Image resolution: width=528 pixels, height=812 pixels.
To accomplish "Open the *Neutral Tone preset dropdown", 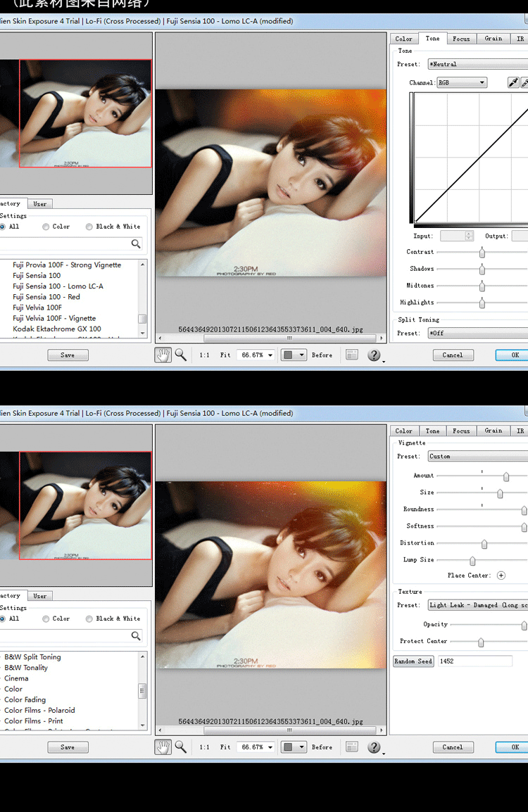I will point(478,64).
